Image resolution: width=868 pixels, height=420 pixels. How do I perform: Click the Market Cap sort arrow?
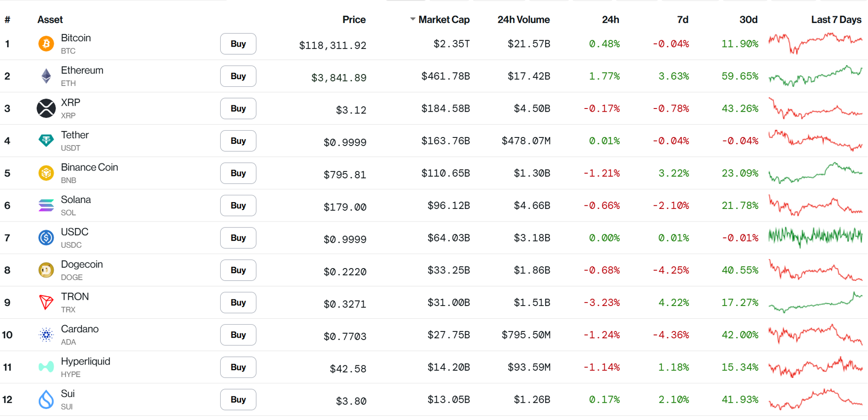[x=413, y=19]
